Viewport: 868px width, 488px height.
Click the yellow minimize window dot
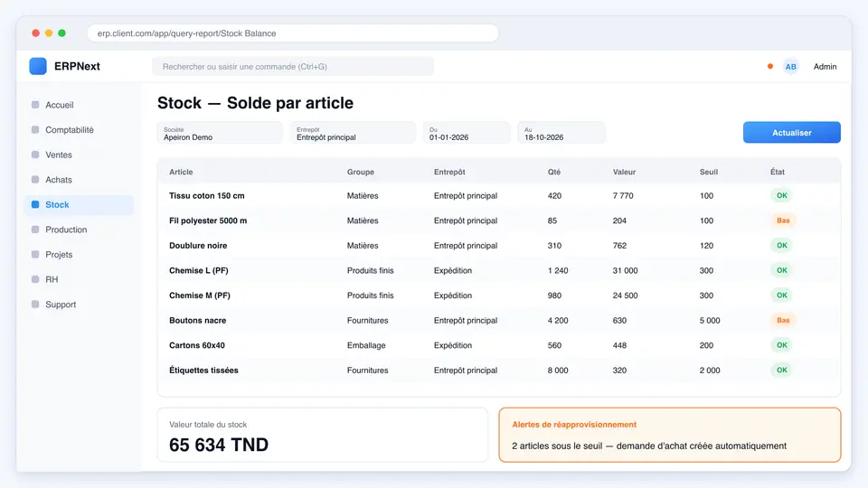pos(49,33)
